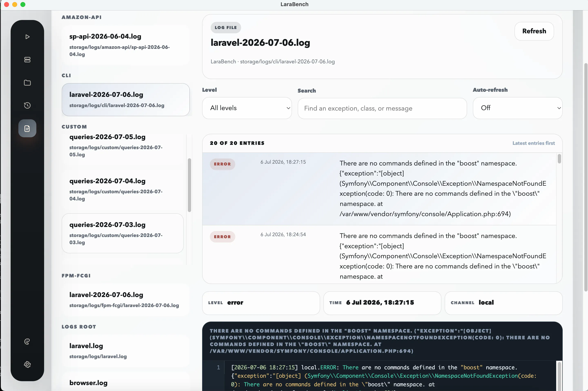Click the AMAZON-API section heading
The height and width of the screenshot is (391, 588).
click(x=81, y=17)
